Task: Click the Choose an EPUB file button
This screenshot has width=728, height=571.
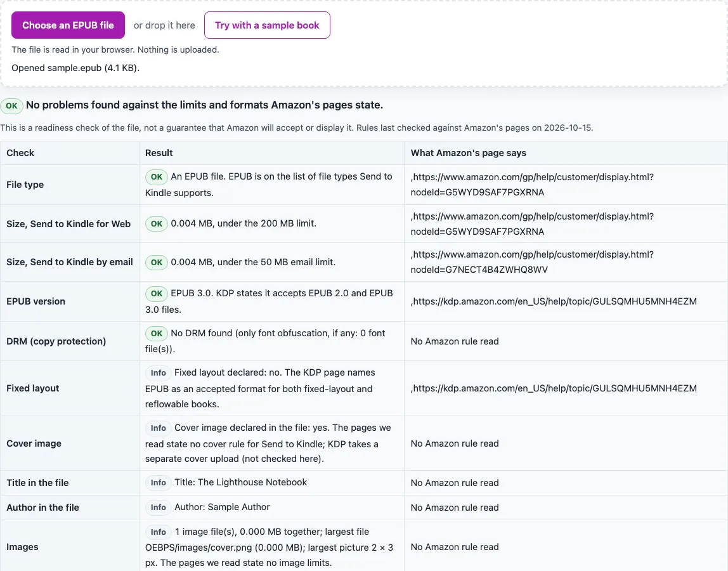Action: pos(68,25)
